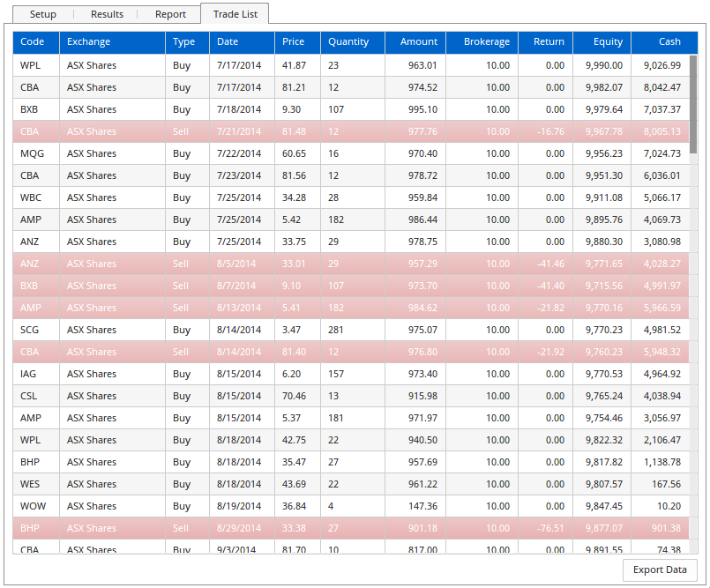The height and width of the screenshot is (588, 710).
Task: Select the quantity cell 181
Action: (353, 418)
